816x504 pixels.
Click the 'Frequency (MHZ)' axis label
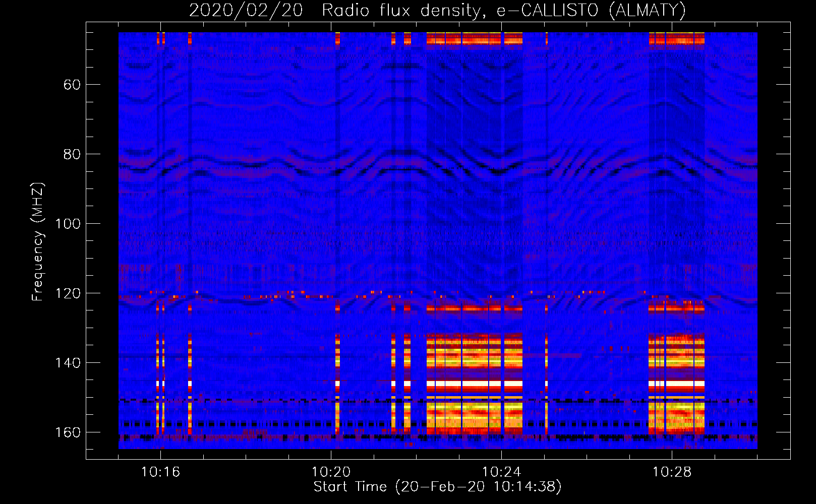click(x=38, y=241)
